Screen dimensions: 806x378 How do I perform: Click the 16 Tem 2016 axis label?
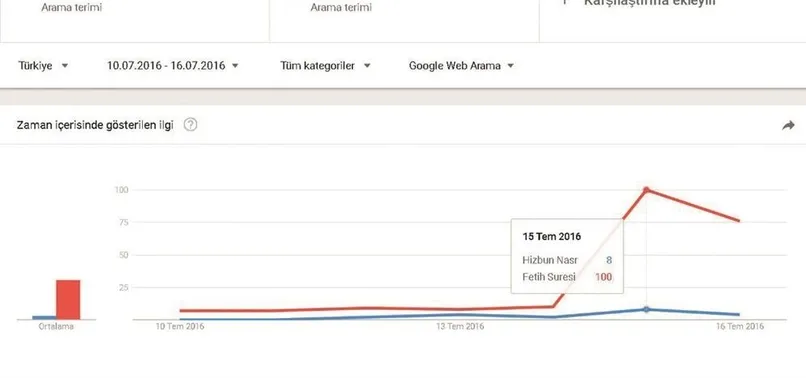(740, 327)
